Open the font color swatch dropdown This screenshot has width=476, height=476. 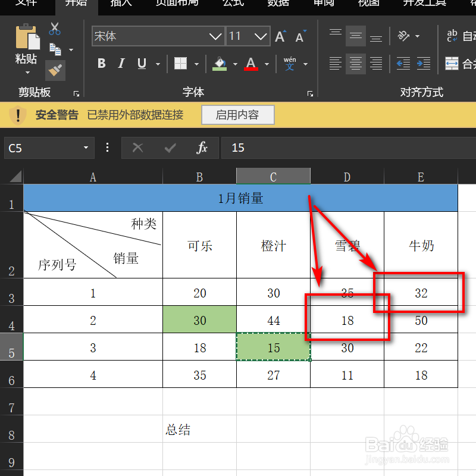(x=265, y=63)
